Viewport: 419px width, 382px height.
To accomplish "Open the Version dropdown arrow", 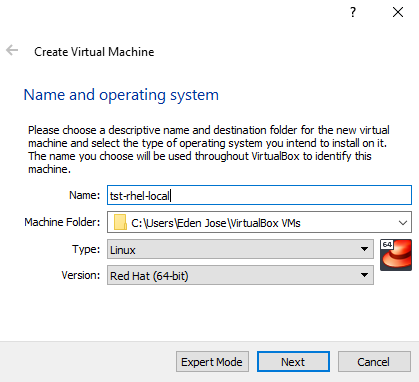I will click(364, 275).
